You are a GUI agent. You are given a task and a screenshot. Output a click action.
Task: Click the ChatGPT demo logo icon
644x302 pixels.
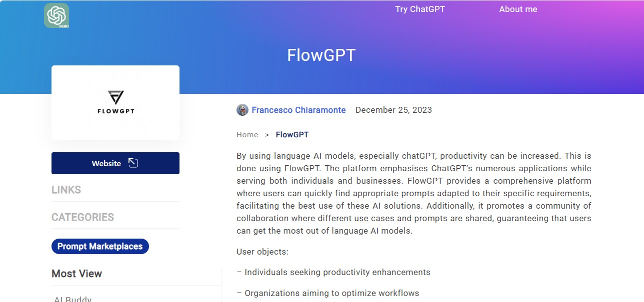[x=56, y=15]
